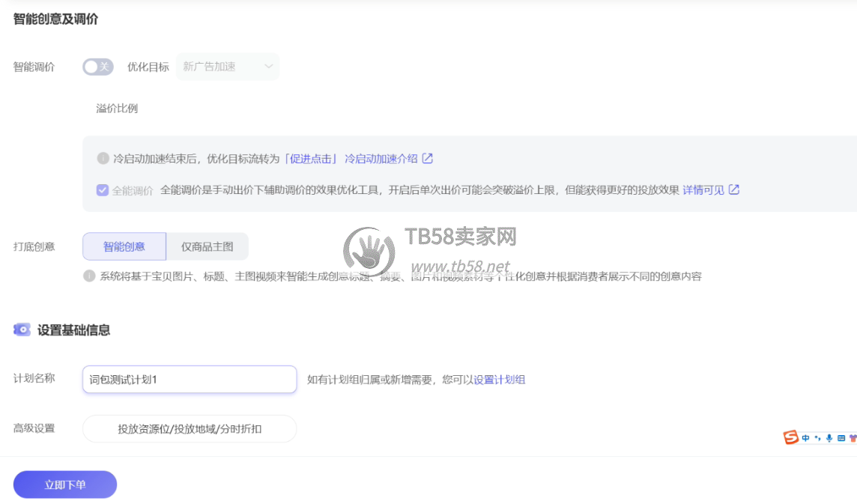The width and height of the screenshot is (857, 504).
Task: Click the Sogou voice input microphone
Action: click(x=829, y=438)
